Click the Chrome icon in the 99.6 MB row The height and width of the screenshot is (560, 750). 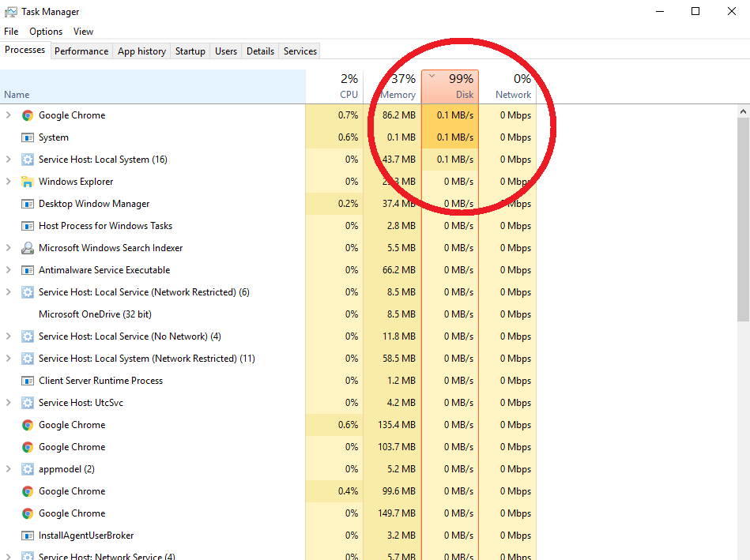27,491
